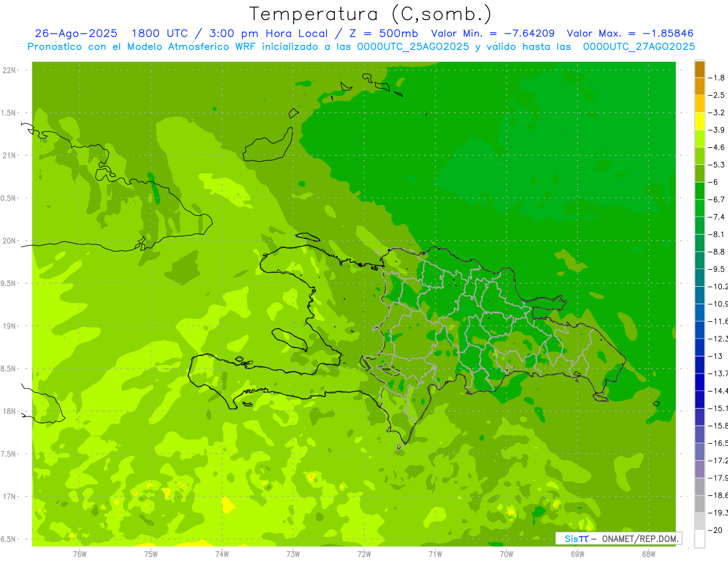
Task: Click the '17N' latitude axis label
Action: point(8,497)
